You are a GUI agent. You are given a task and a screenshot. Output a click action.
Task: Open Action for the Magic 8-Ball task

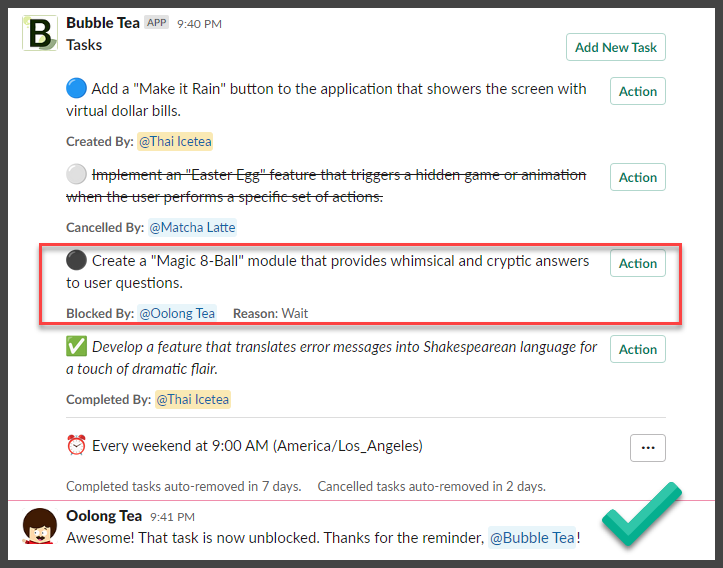[638, 263]
